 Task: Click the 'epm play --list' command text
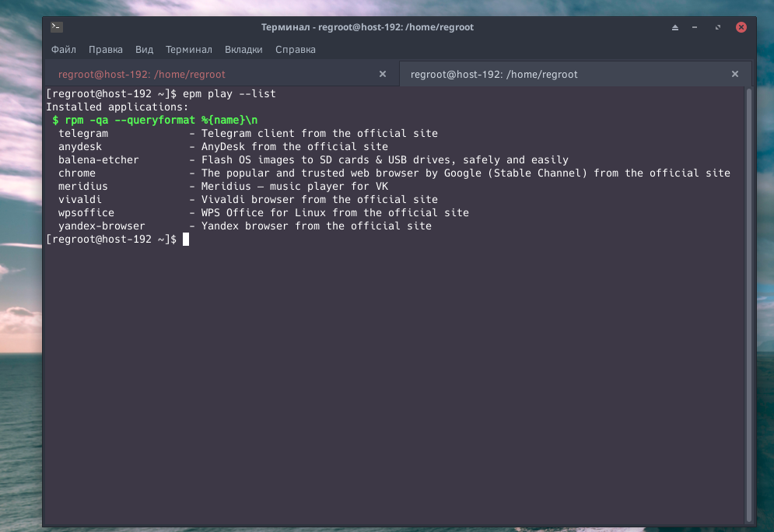tap(229, 94)
